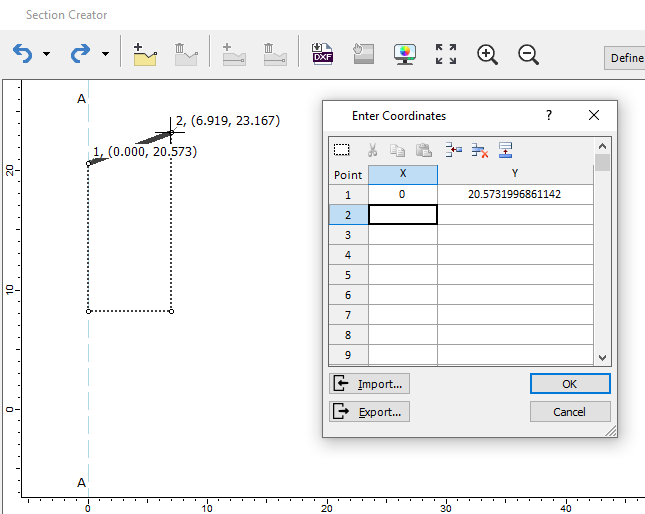Click Y cell with 20.5731996861142
This screenshot has height=514, width=645.
tap(515, 194)
